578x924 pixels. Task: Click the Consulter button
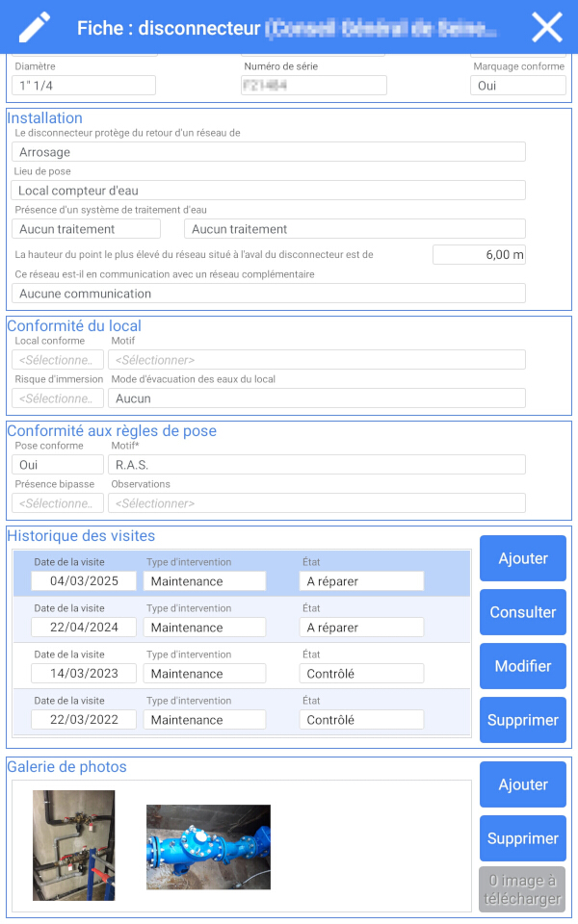[x=522, y=612]
